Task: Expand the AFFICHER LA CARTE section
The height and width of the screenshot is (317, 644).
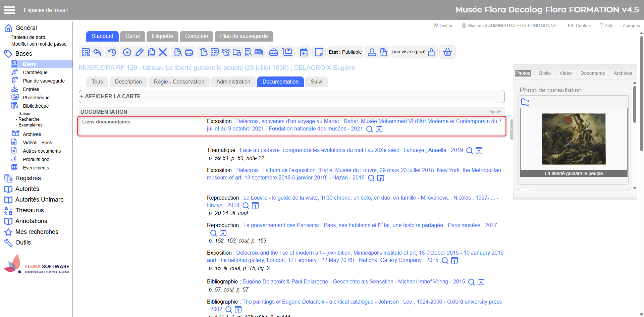Action: 110,97
